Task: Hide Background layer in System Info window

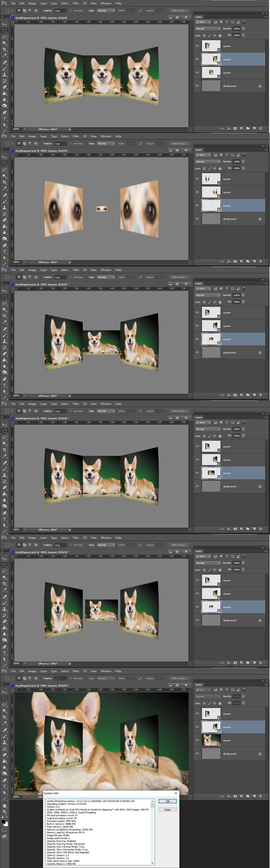Action: click(x=197, y=754)
